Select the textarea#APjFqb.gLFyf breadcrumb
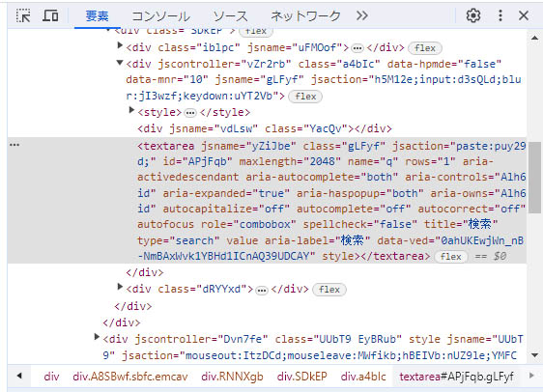The image size is (543, 392). coord(456,377)
